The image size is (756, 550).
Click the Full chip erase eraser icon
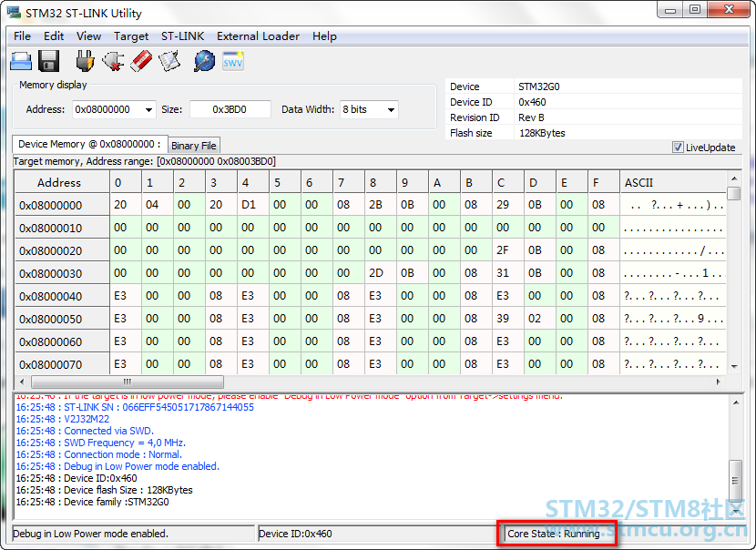pyautogui.click(x=141, y=61)
